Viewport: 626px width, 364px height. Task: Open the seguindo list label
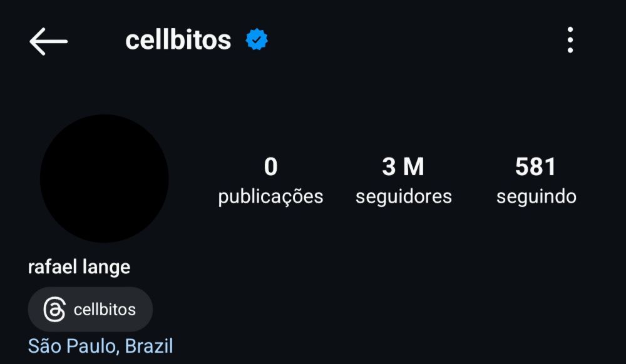(x=536, y=196)
